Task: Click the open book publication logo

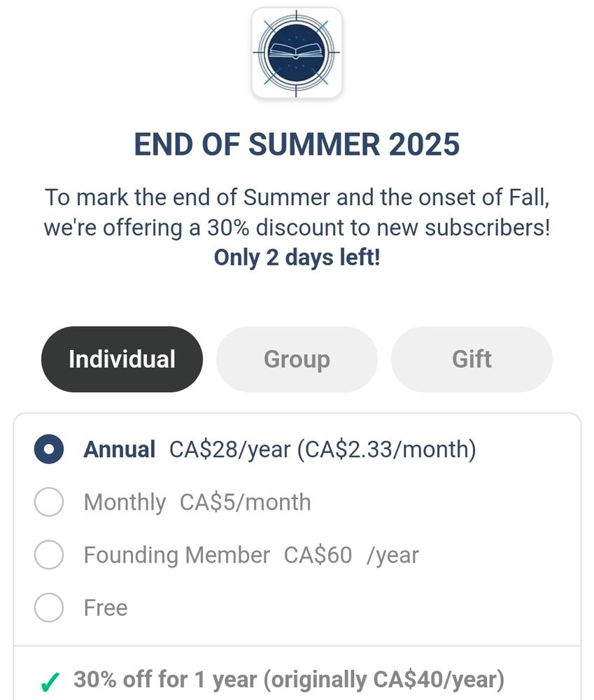Action: [297, 52]
